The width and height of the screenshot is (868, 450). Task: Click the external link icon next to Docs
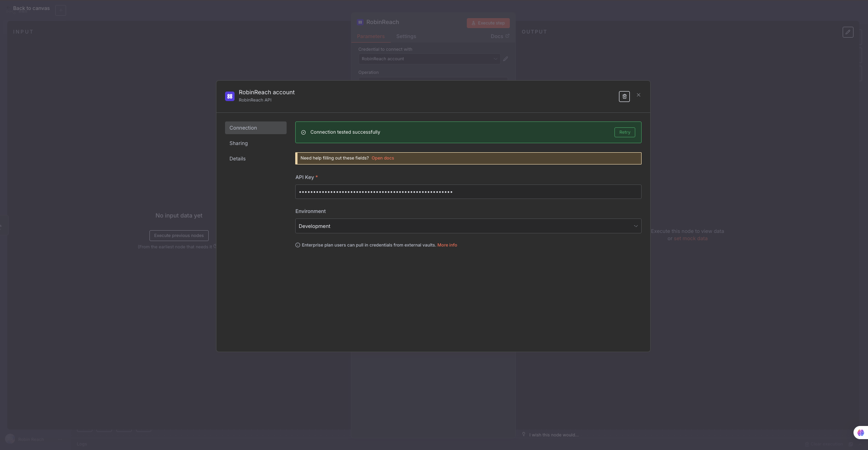point(507,36)
